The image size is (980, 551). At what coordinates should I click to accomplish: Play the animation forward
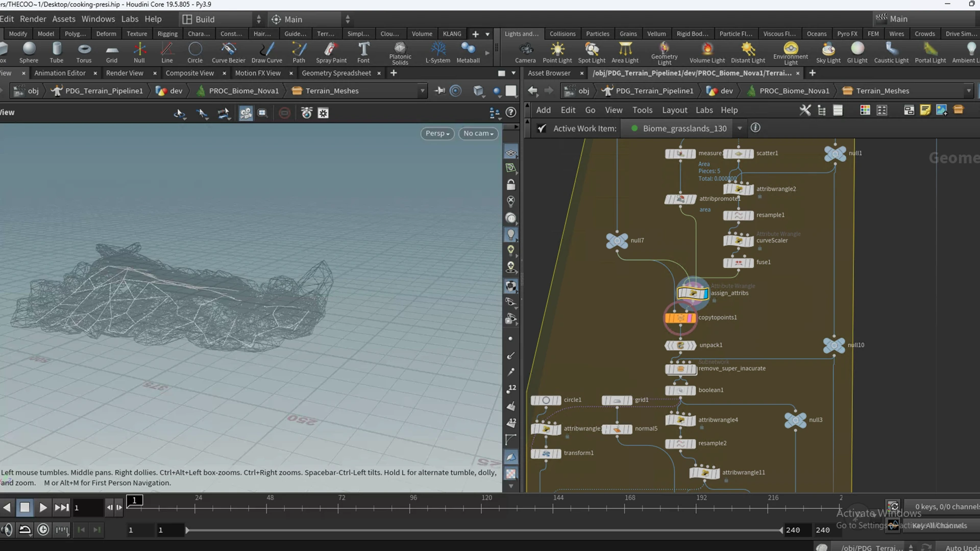(43, 507)
